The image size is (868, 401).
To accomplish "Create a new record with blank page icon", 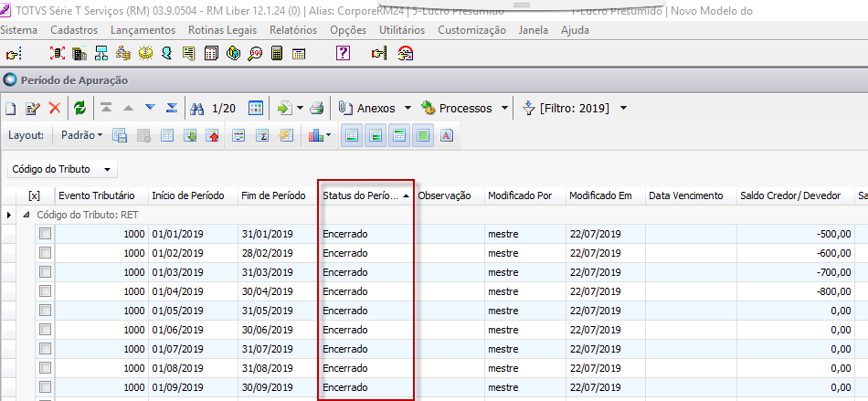I will [11, 109].
